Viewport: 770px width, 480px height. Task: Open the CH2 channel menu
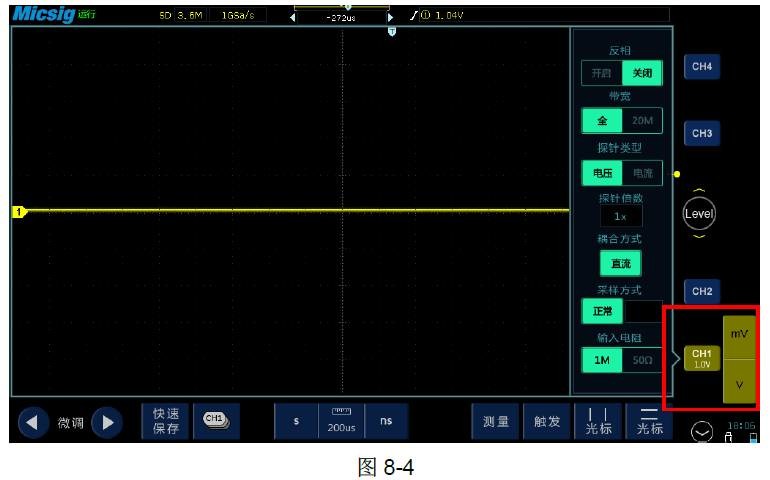pyautogui.click(x=702, y=291)
